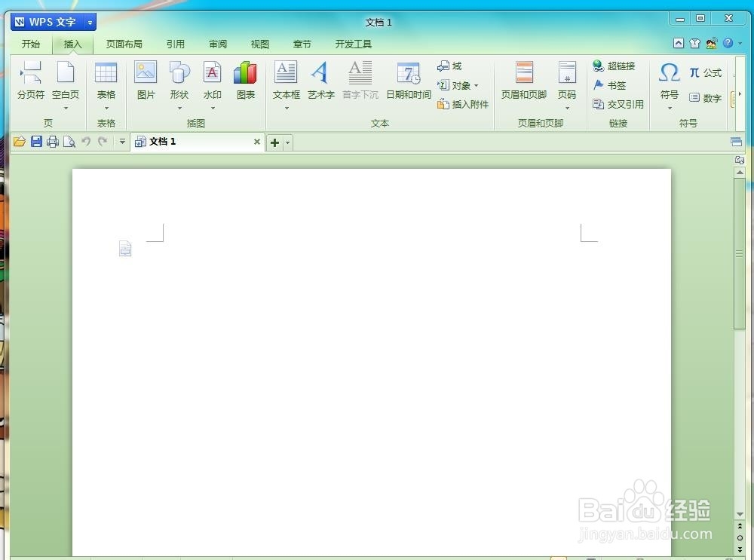Image resolution: width=754 pixels, height=560 pixels.
Task: Insert an equation with 公式
Action: 706,73
